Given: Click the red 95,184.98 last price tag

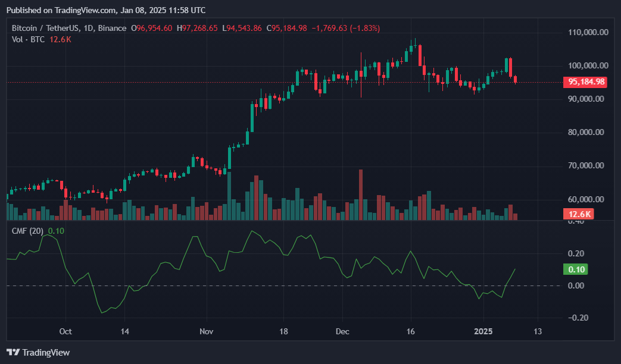Looking at the screenshot, I should [x=585, y=82].
